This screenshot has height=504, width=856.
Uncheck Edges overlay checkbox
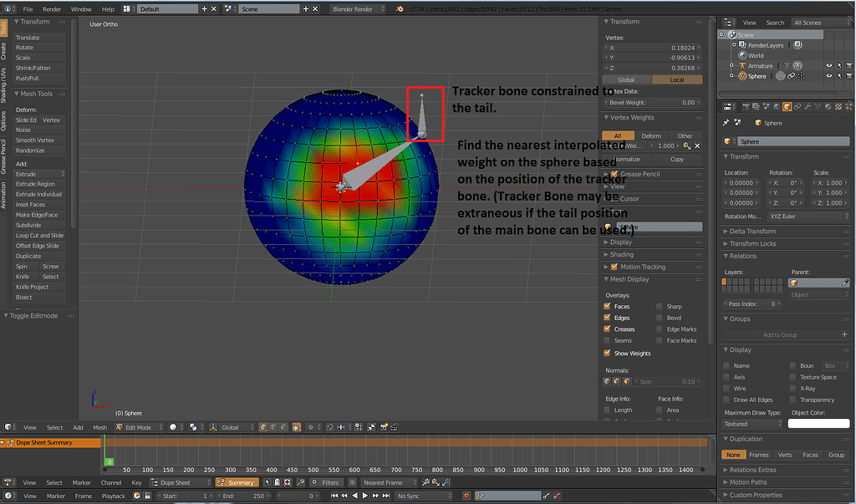[x=607, y=318]
